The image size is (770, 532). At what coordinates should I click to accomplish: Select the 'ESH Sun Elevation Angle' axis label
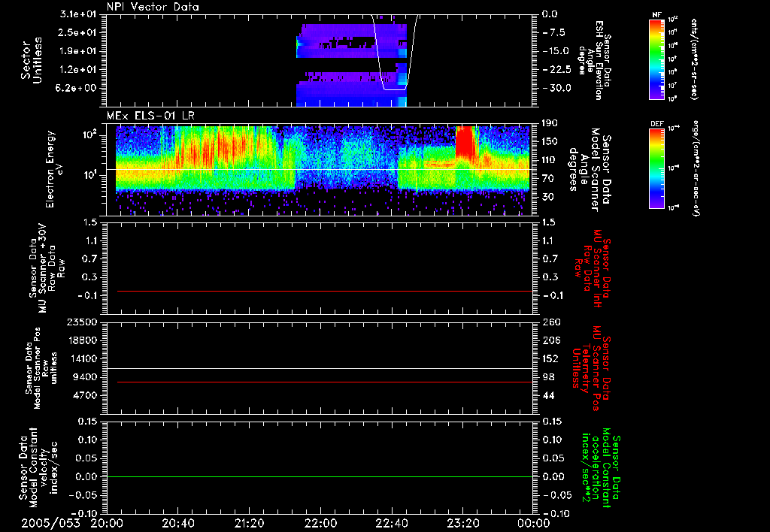594,60
